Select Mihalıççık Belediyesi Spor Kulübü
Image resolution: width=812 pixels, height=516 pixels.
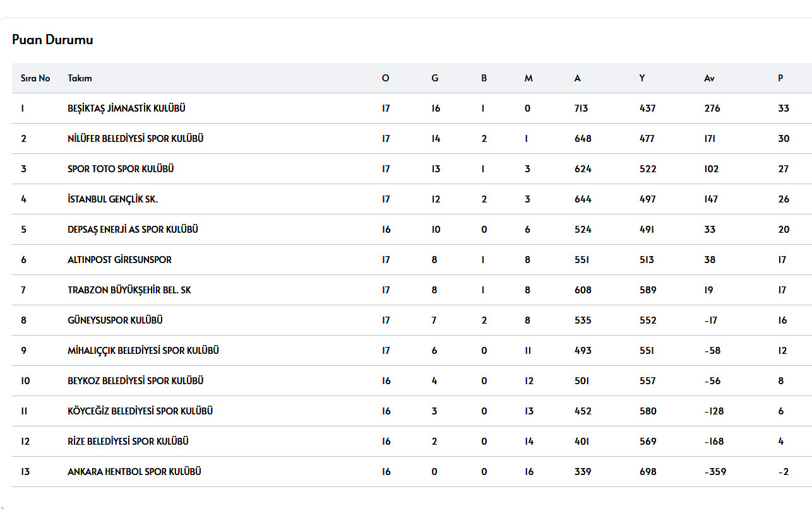[143, 351]
